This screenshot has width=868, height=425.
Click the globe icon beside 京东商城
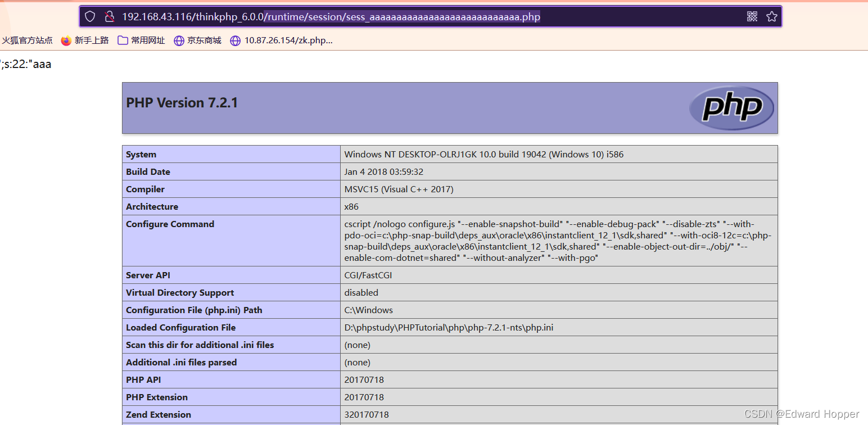179,40
